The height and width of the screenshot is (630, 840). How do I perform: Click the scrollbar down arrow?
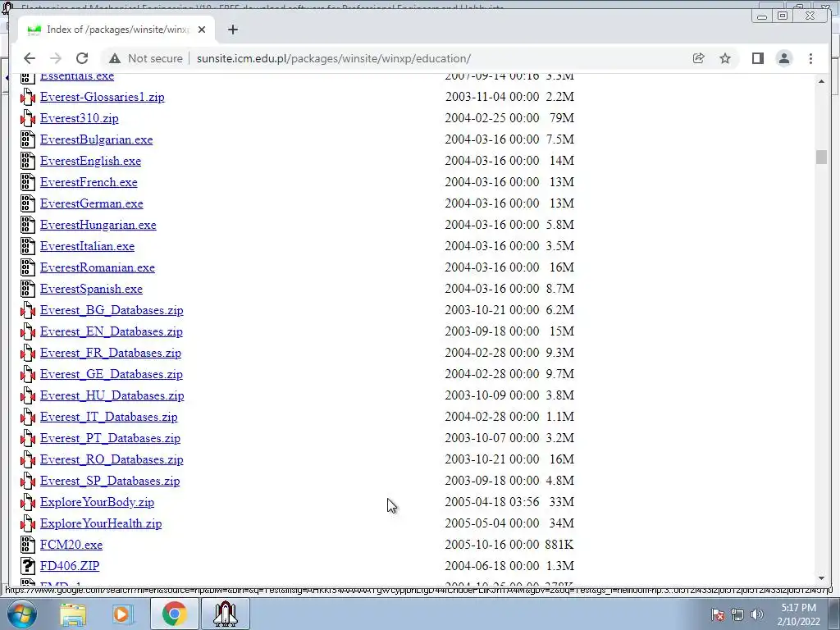click(x=821, y=578)
